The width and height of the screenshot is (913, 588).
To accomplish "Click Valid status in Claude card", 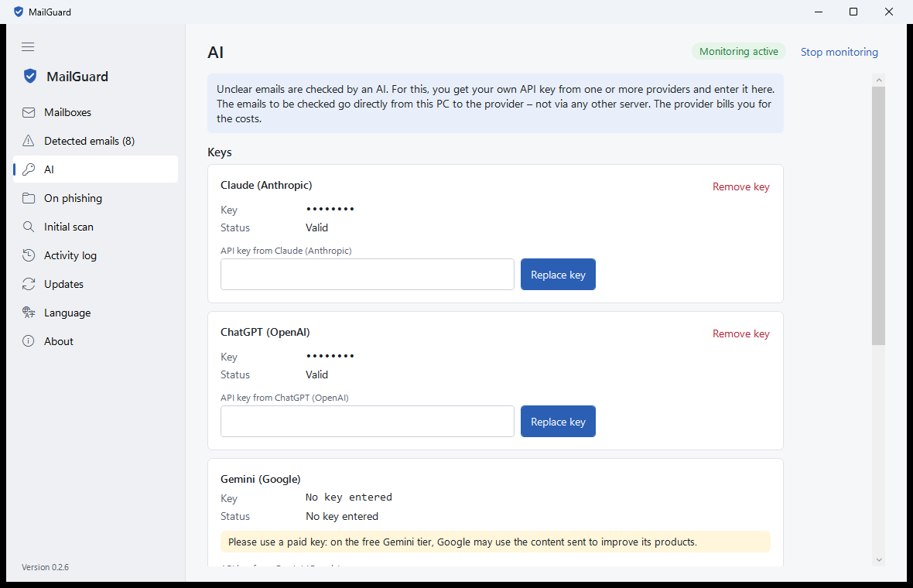I will [x=316, y=227].
